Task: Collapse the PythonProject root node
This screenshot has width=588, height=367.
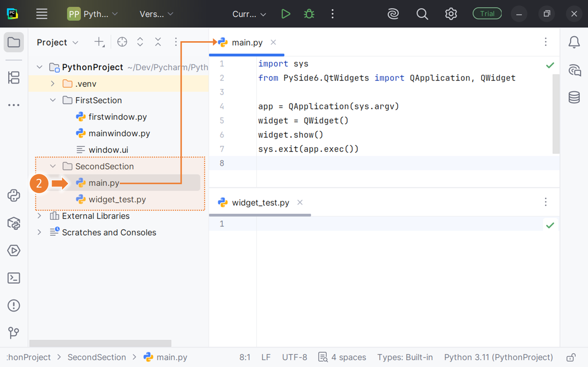Action: tap(39, 67)
